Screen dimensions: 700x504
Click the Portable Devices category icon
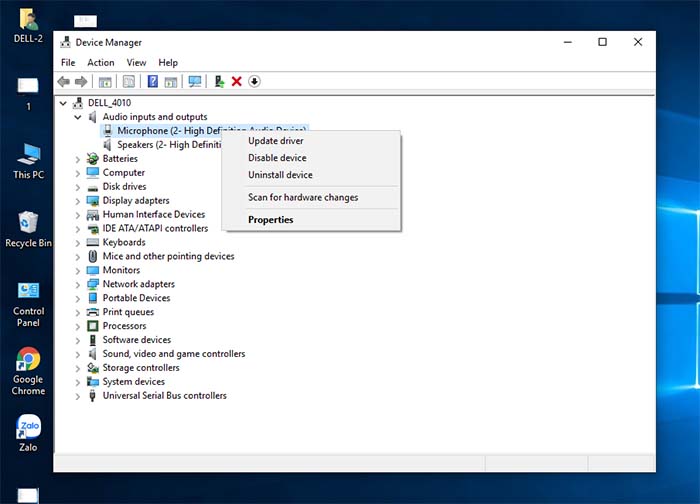[x=92, y=298]
